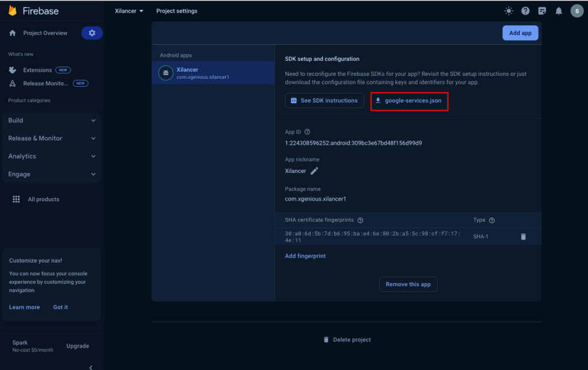588x370 pixels.
Task: Click the Project Overview home icon
Action: (13, 33)
